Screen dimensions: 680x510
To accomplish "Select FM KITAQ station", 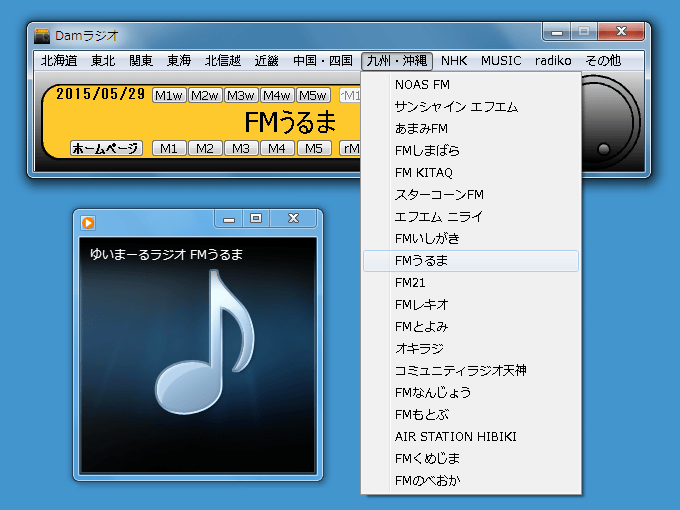I will (471, 173).
